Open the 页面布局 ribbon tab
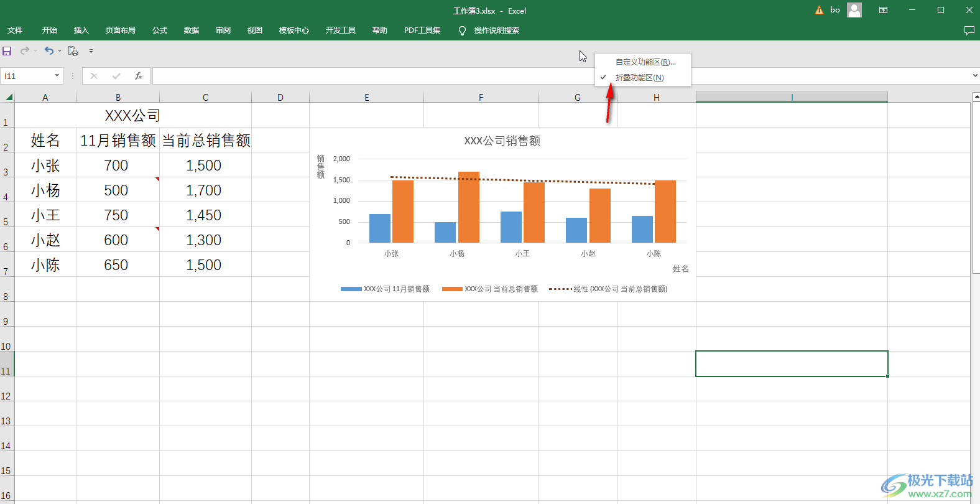The image size is (980, 504). point(121,30)
